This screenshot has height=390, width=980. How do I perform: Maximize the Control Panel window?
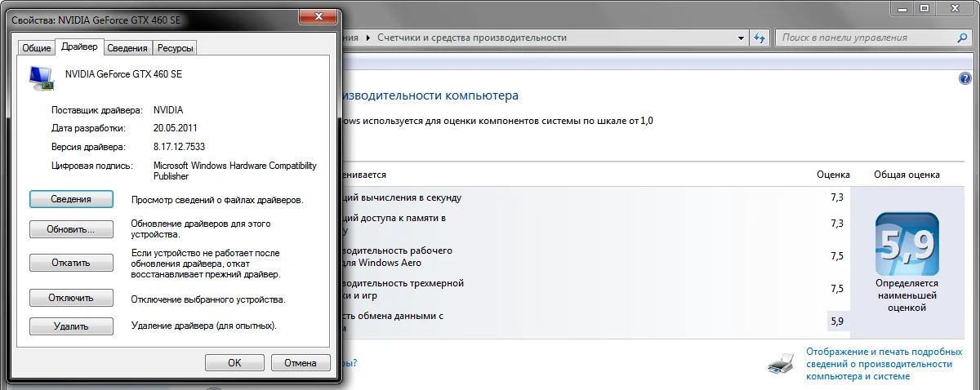(x=924, y=7)
